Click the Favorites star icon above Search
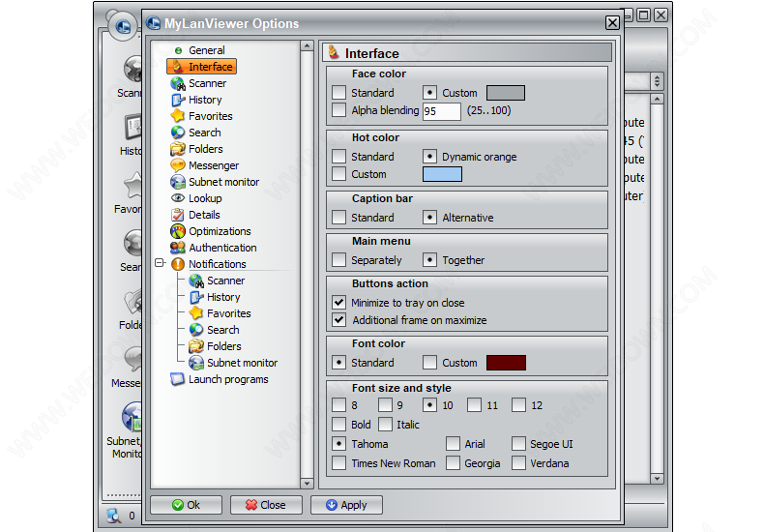The image size is (764, 532). click(178, 116)
